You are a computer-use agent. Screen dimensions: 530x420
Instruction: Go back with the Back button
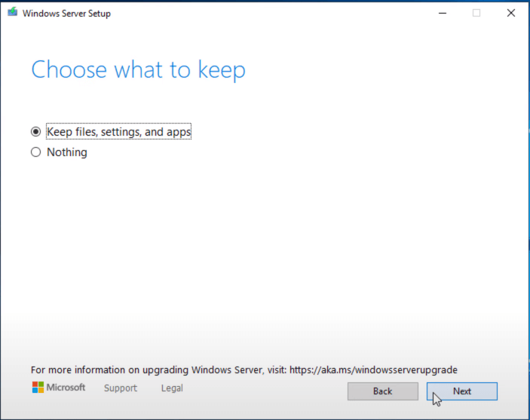383,391
